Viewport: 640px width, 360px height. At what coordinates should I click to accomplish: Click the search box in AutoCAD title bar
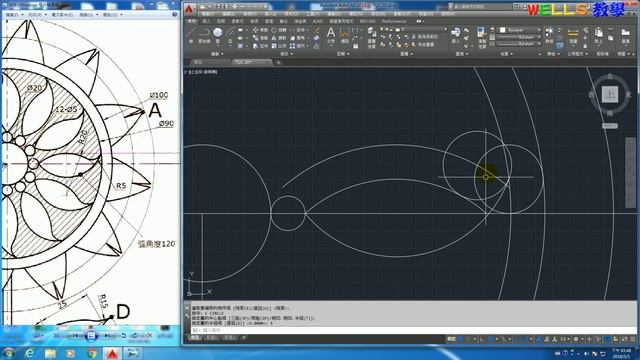pyautogui.click(x=481, y=7)
